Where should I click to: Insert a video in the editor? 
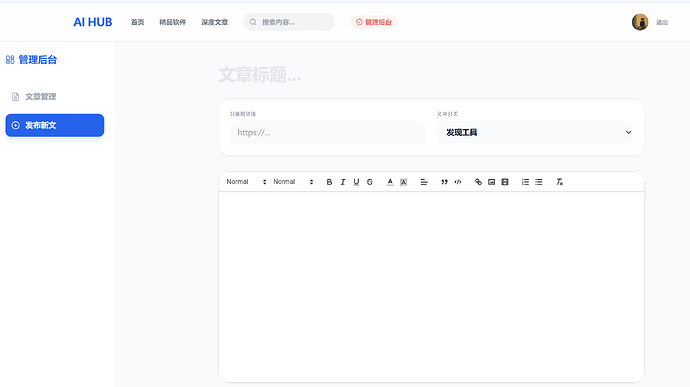[x=505, y=182]
